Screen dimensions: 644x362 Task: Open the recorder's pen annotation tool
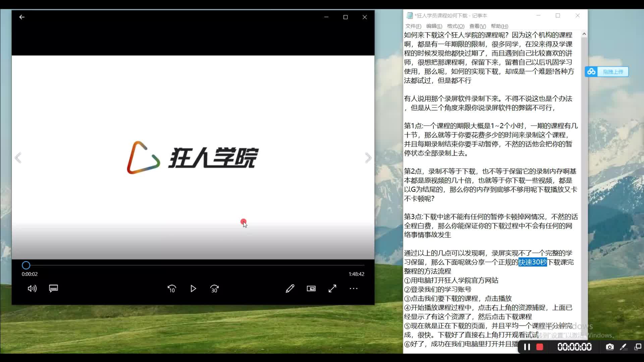(624, 347)
